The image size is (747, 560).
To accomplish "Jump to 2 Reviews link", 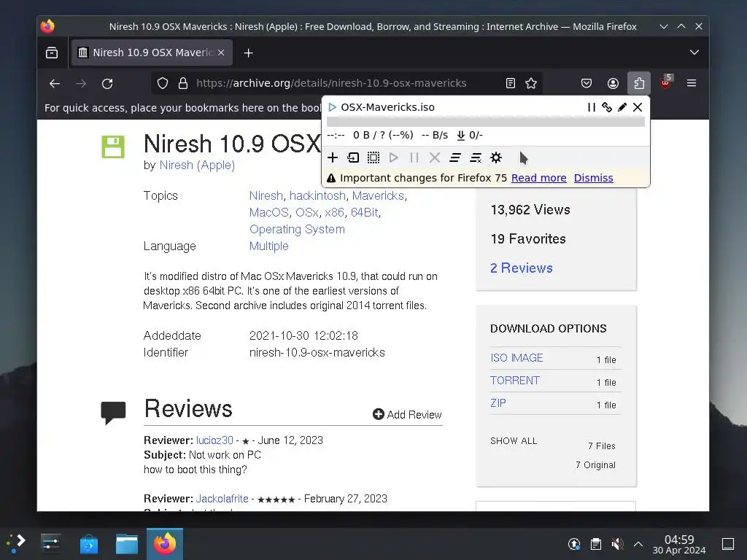I will coord(521,268).
